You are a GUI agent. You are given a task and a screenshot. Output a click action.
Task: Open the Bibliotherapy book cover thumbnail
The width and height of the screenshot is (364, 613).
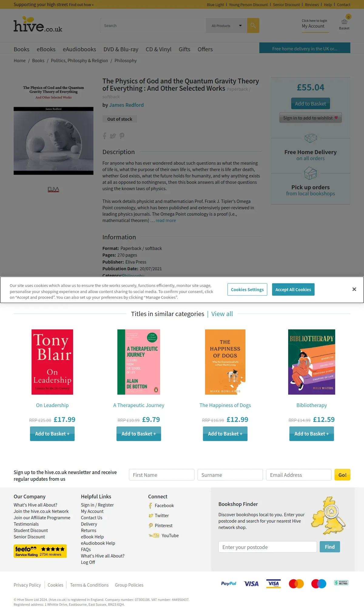click(x=312, y=362)
